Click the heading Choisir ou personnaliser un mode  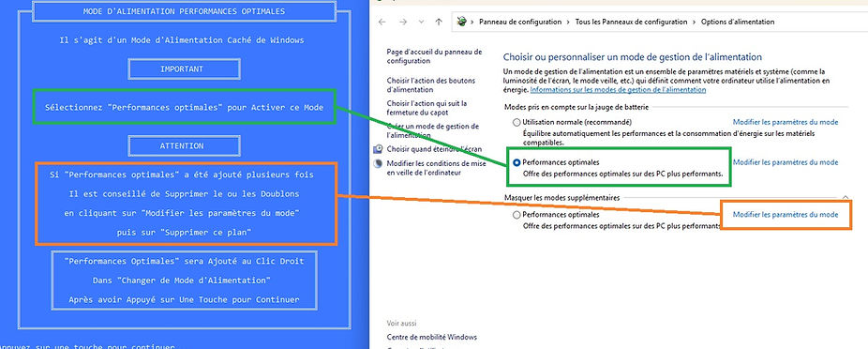(633, 57)
